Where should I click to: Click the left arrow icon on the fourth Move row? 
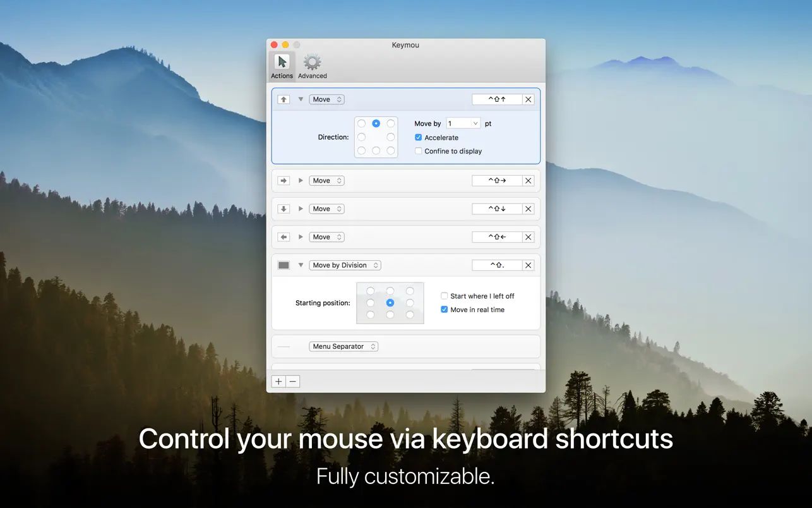[283, 236]
